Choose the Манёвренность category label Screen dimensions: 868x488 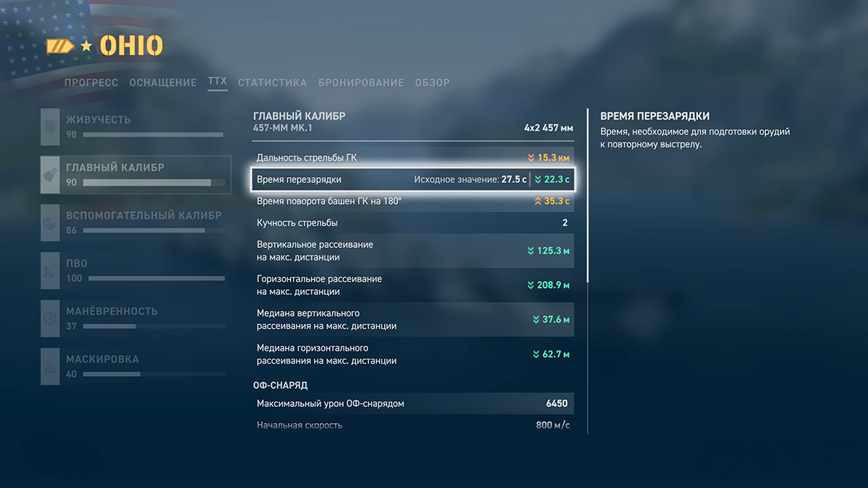pos(112,312)
